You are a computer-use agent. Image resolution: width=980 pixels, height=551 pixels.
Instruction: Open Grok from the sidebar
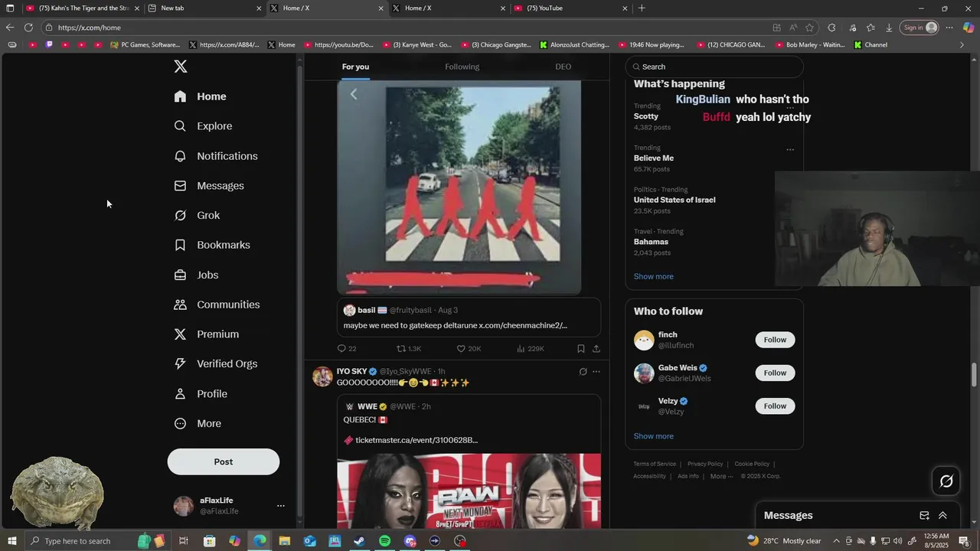(197, 216)
